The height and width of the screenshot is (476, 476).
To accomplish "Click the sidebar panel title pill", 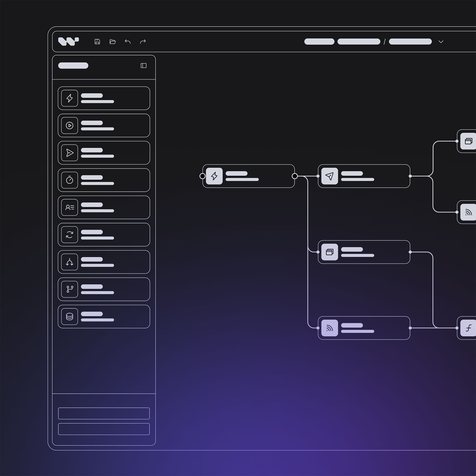I will (x=73, y=65).
